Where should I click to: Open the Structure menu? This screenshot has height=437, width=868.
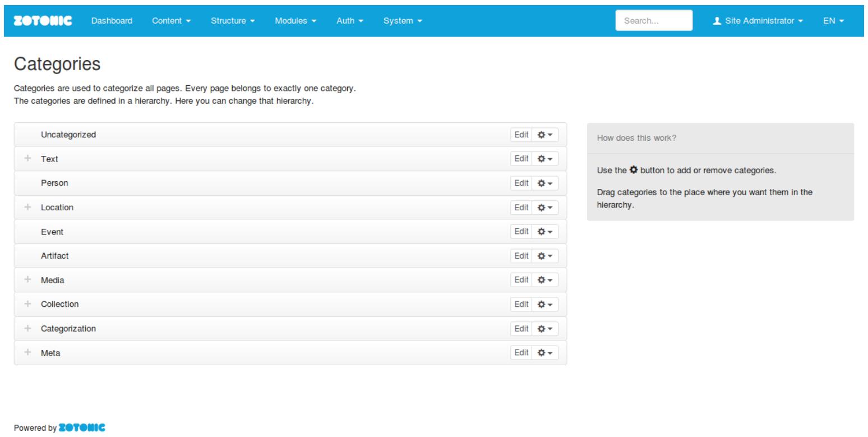click(x=233, y=21)
